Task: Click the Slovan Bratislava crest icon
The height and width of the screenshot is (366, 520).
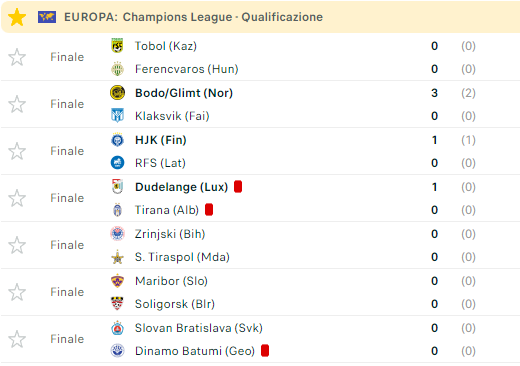Action: (x=117, y=328)
